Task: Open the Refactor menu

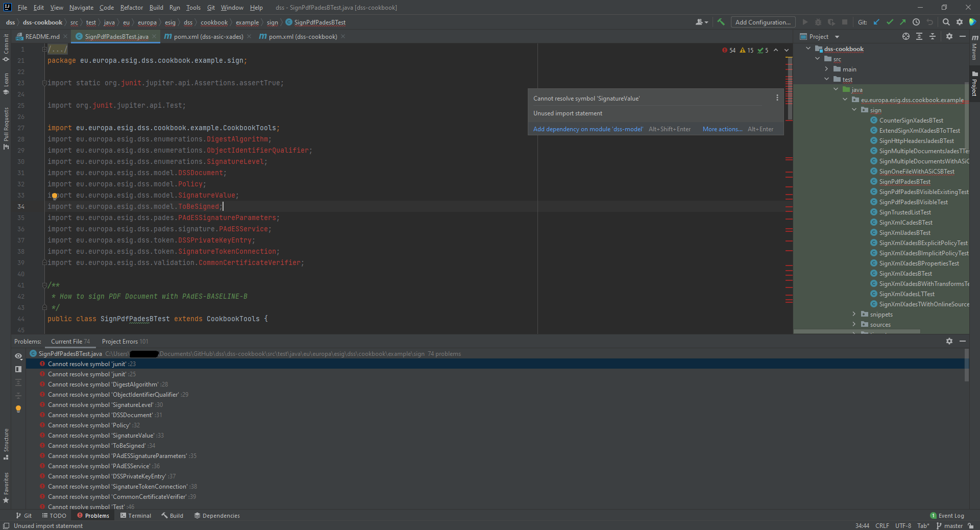Action: [x=131, y=8]
